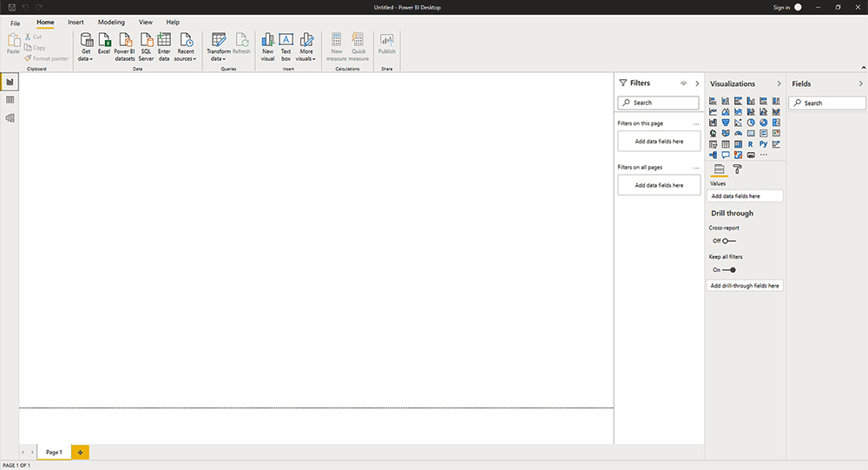
Task: Click Add data fields under Values
Action: pyautogui.click(x=745, y=196)
